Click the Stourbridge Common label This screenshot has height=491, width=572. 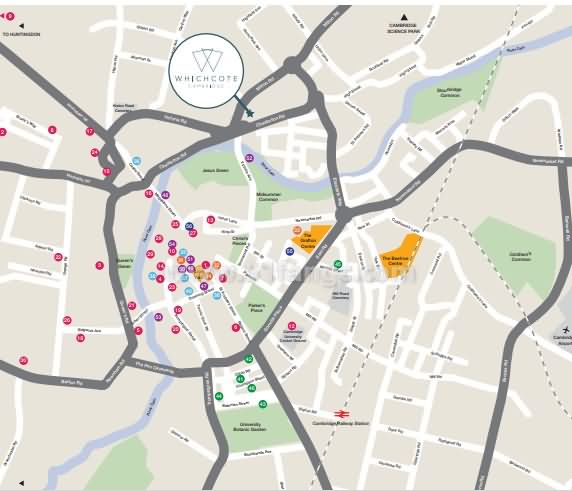[x=450, y=92]
